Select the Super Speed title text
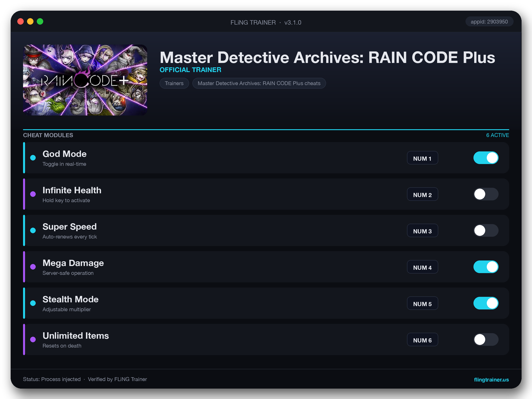532x399 pixels. pos(70,227)
